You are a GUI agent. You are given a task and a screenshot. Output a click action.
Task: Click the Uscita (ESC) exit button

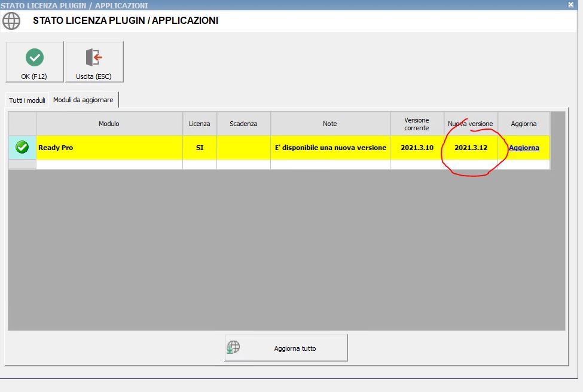pyautogui.click(x=94, y=62)
